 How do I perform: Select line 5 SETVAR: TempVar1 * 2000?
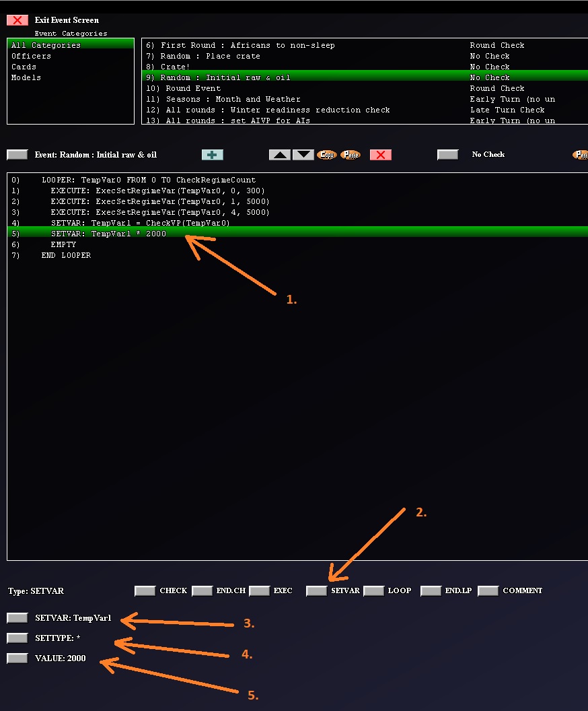click(297, 234)
